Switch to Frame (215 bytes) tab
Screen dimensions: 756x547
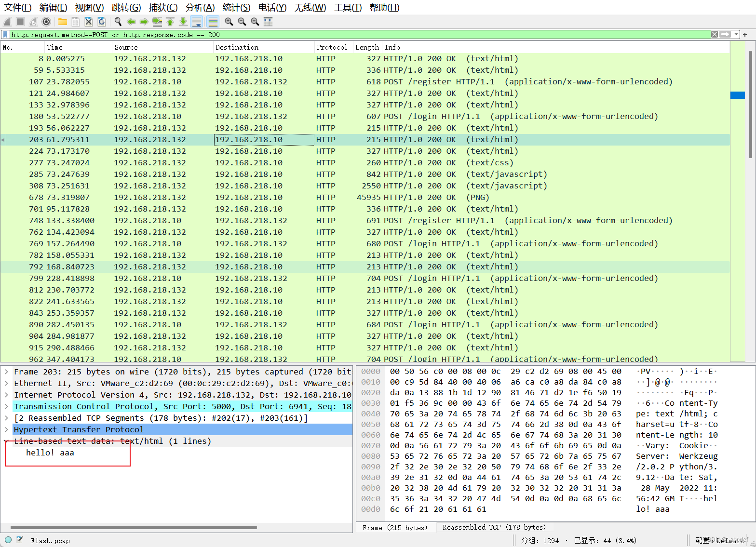coord(395,528)
